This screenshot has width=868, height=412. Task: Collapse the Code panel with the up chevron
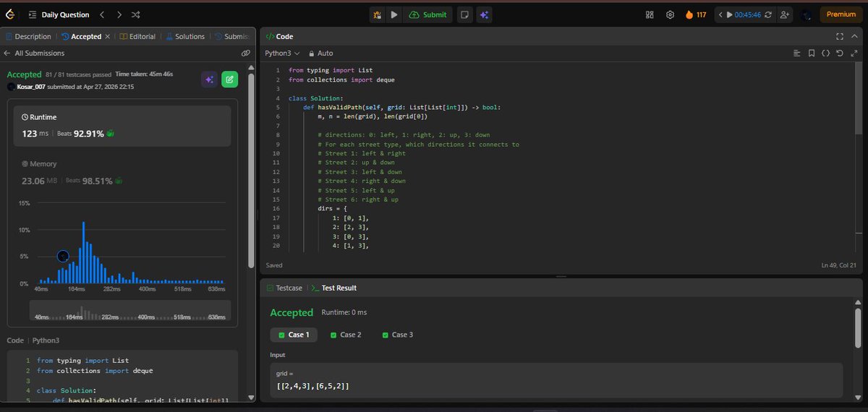point(854,36)
